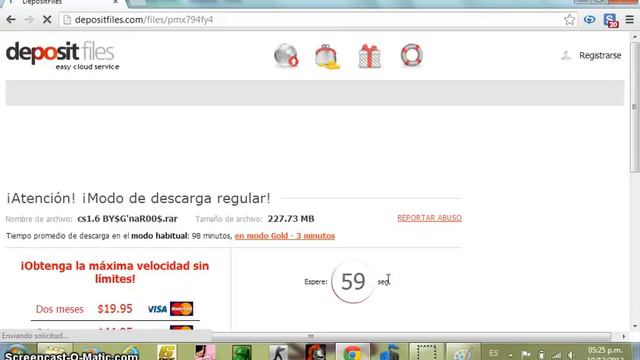Click the gray banner area below header
640x360 pixels.
click(x=315, y=93)
